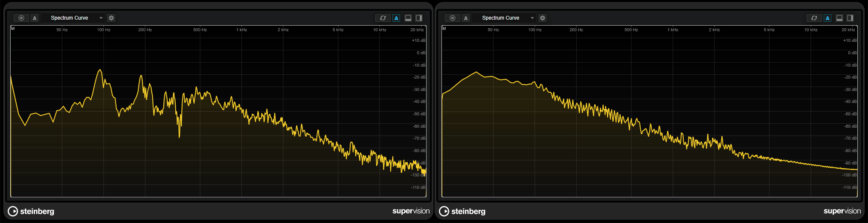Split left panel horizontally with bottom-split icon

pos(408,18)
